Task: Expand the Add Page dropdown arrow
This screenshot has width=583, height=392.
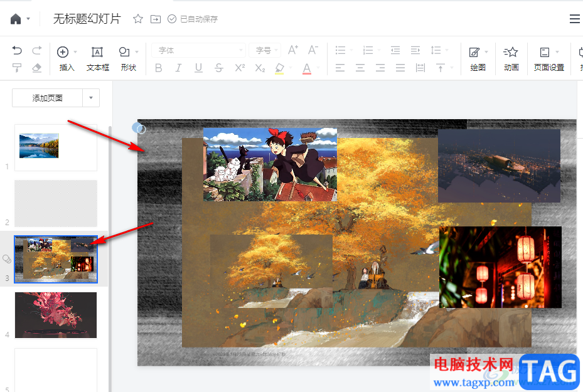Action: (91, 98)
